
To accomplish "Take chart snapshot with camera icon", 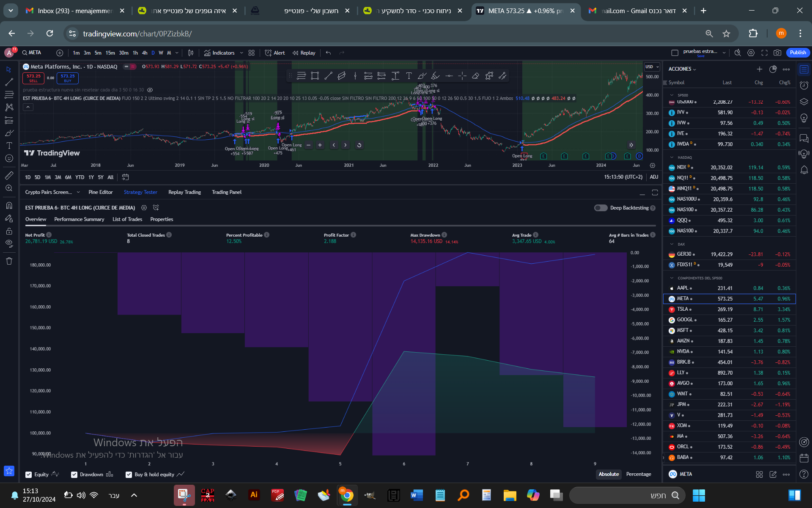I will [777, 53].
